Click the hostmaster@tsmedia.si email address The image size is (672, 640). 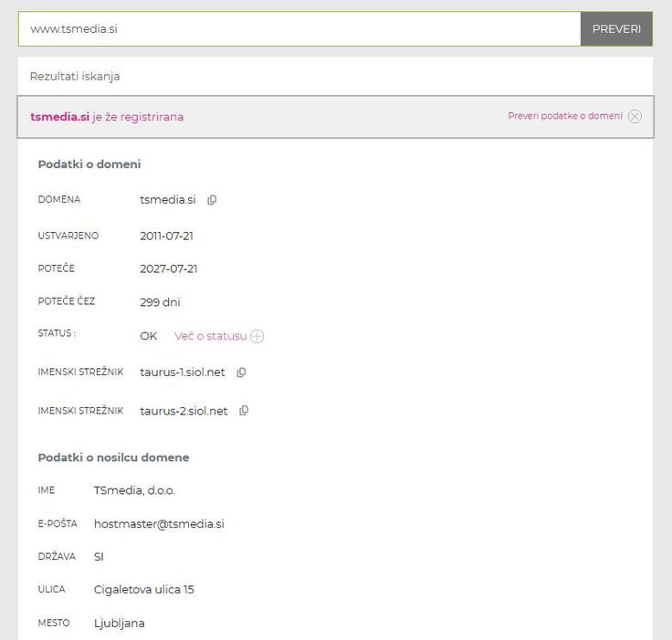[x=159, y=524]
